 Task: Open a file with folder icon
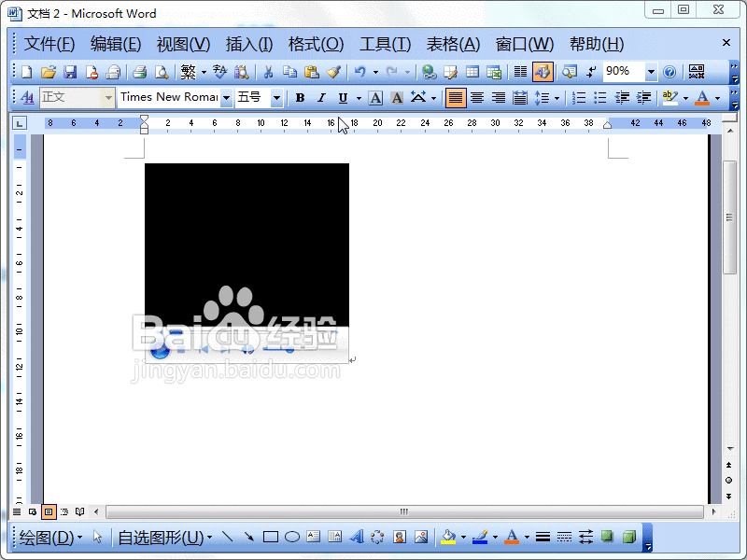49,72
